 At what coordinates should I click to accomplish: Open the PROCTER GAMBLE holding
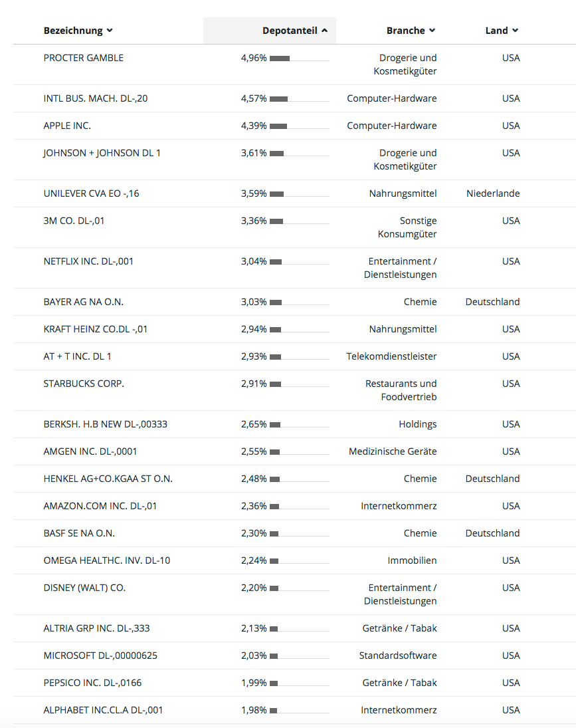coord(84,58)
